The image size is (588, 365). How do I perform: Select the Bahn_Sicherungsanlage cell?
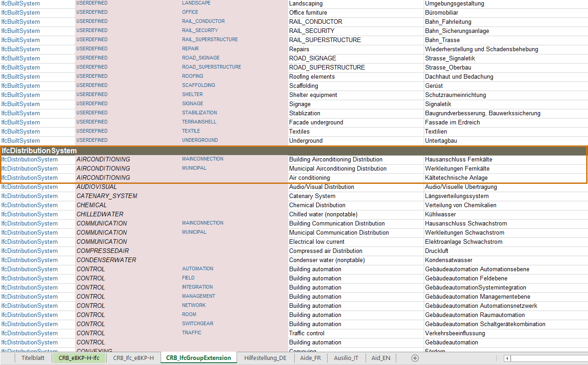506,31
